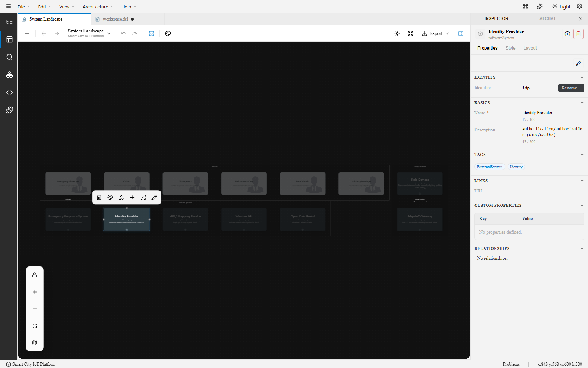Edit element with floating toolbar pencil
The image size is (588, 368).
coord(154,198)
